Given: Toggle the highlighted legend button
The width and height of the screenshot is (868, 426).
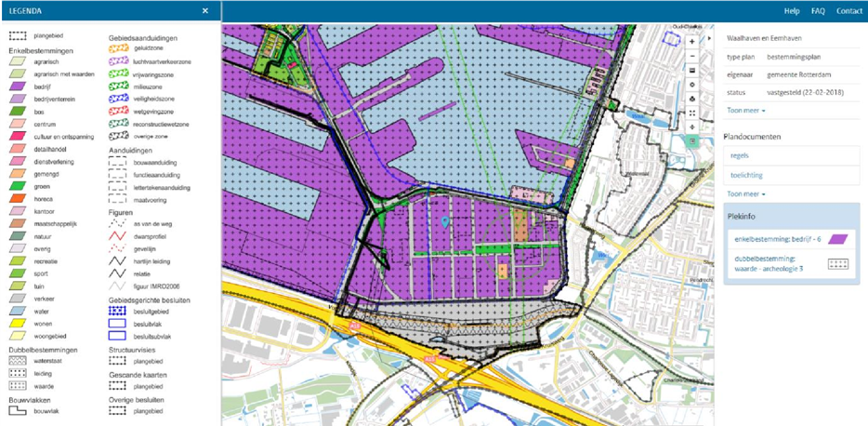Looking at the screenshot, I should [692, 140].
